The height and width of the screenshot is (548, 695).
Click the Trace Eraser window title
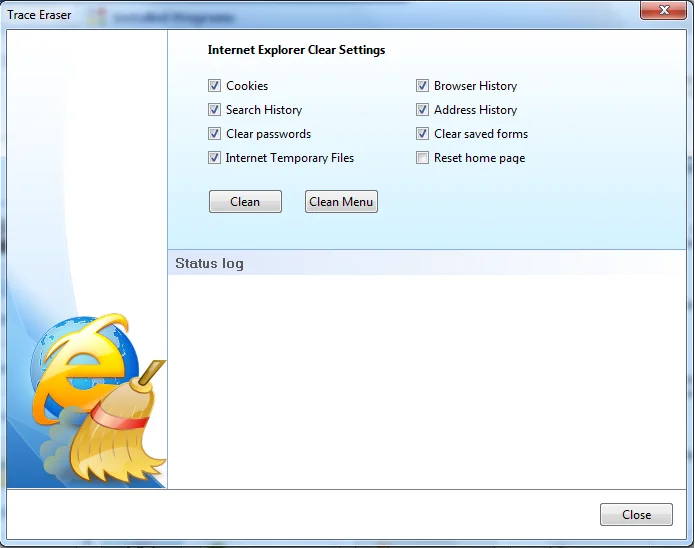coord(39,15)
